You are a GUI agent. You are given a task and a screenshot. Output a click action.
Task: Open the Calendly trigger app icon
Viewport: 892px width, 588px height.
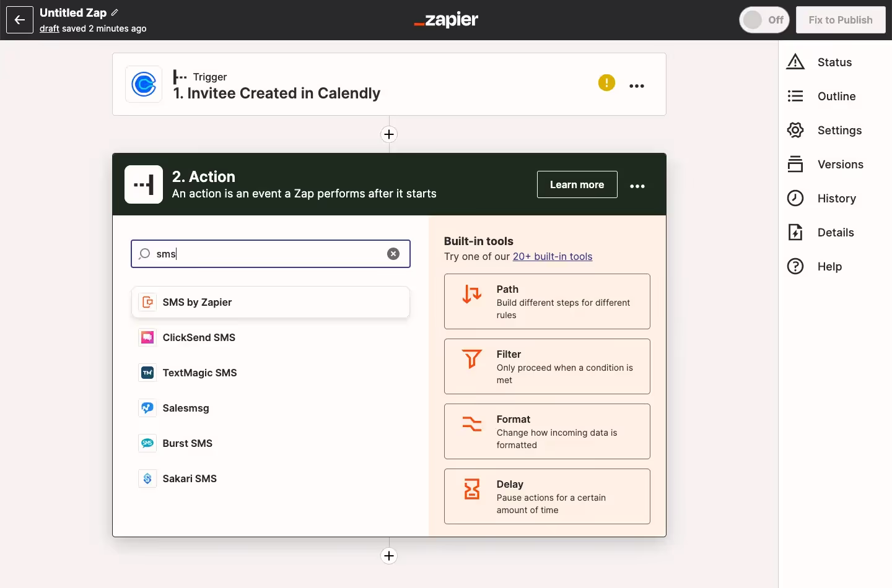(x=144, y=84)
